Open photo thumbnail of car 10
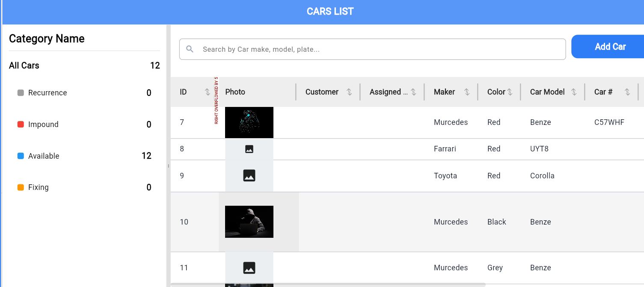Screen dimensions: 644x287 click(x=249, y=222)
